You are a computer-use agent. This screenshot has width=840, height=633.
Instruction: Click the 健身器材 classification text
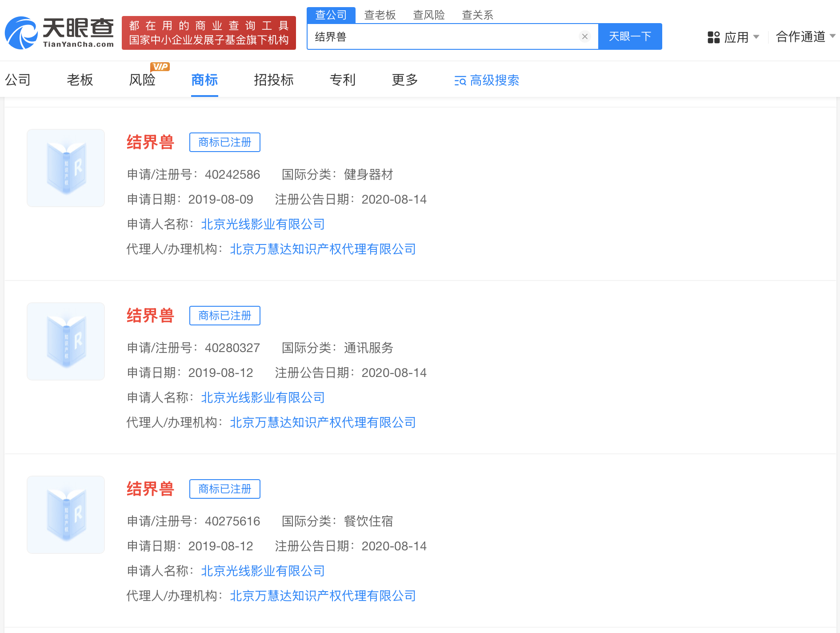point(369,174)
